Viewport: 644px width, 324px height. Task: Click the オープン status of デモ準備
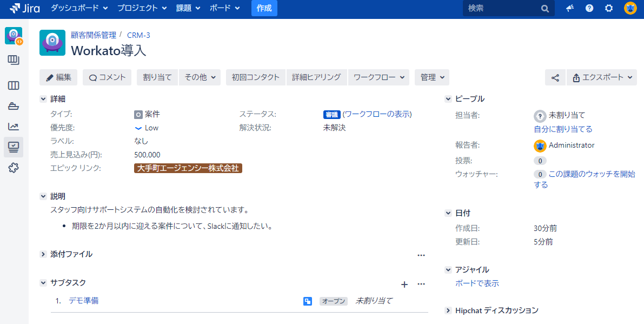(x=334, y=301)
